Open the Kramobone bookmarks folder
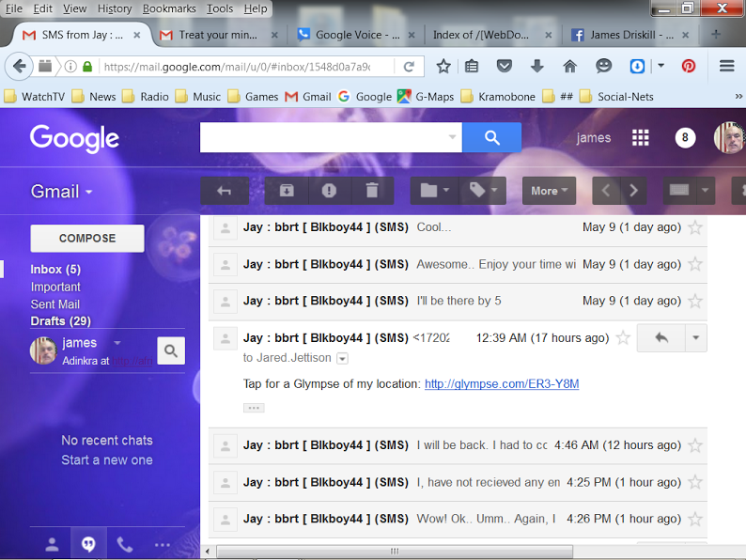746x560 pixels. click(x=498, y=97)
